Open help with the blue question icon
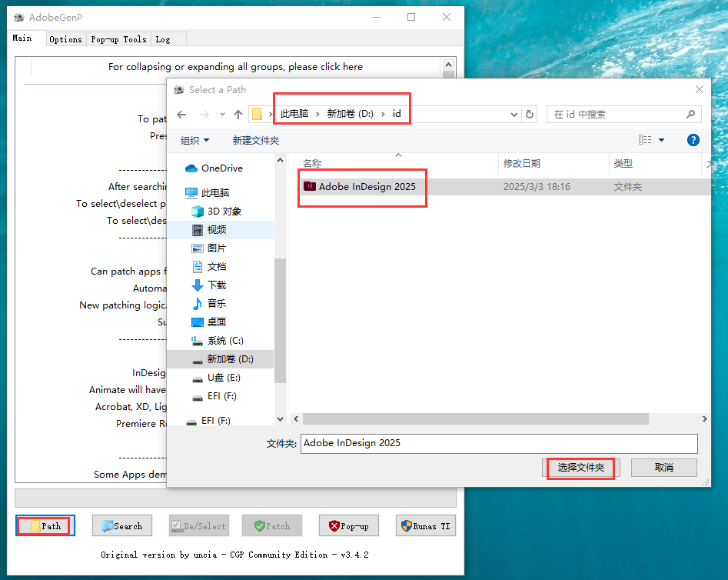Image resolution: width=728 pixels, height=580 pixels. coord(693,140)
